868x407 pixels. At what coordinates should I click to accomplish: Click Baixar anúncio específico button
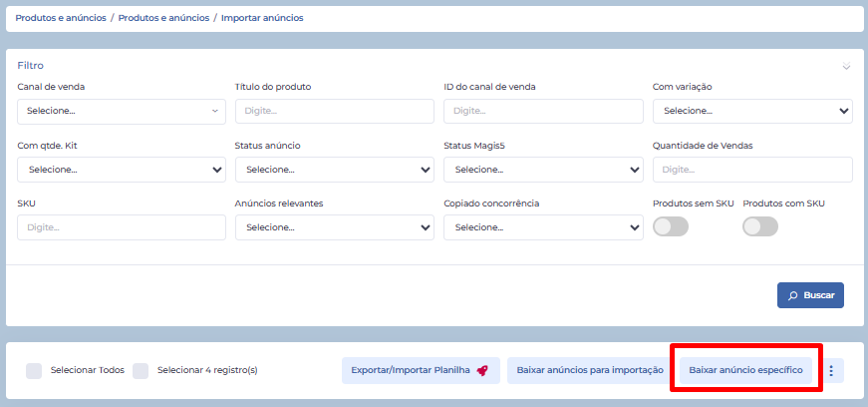point(745,370)
